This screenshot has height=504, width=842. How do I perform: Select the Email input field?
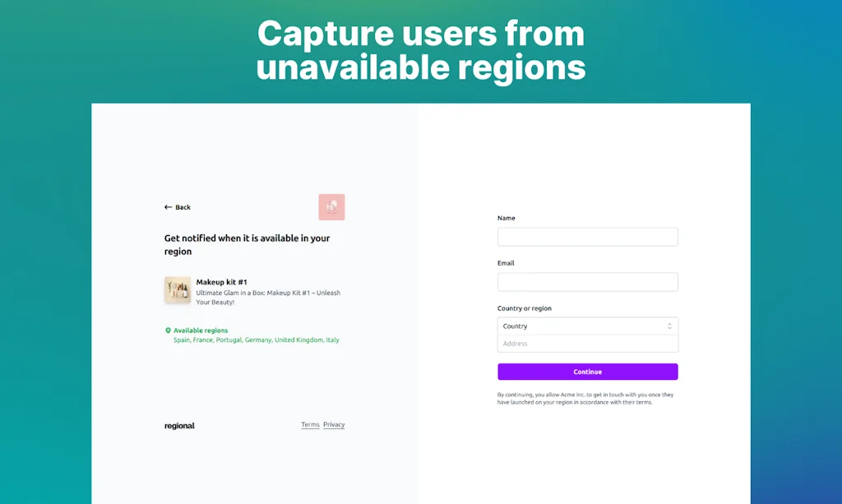tap(587, 281)
